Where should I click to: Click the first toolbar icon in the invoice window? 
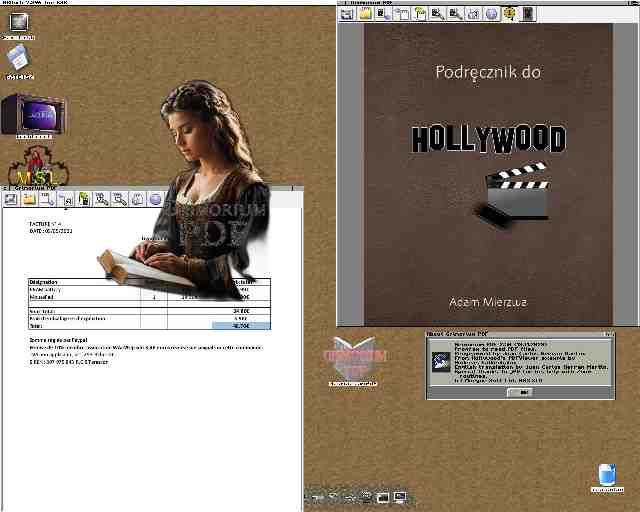click(10, 199)
